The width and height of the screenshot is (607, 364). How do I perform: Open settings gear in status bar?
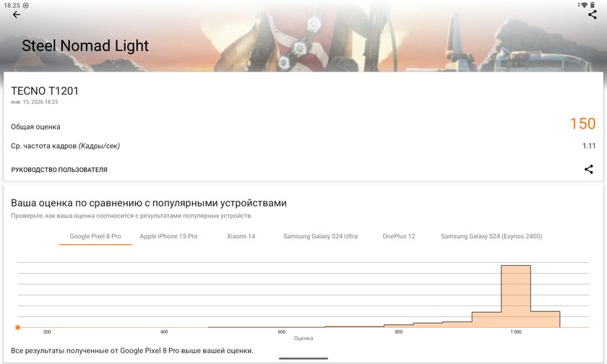click(x=25, y=5)
